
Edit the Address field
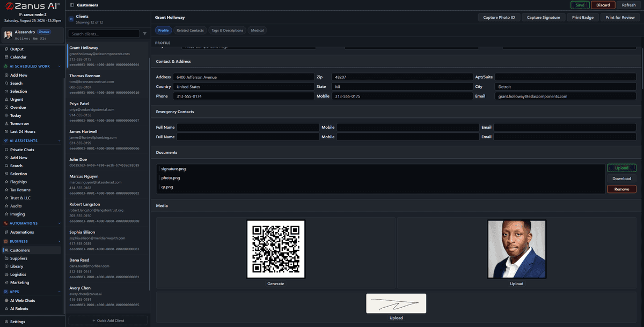pos(244,77)
